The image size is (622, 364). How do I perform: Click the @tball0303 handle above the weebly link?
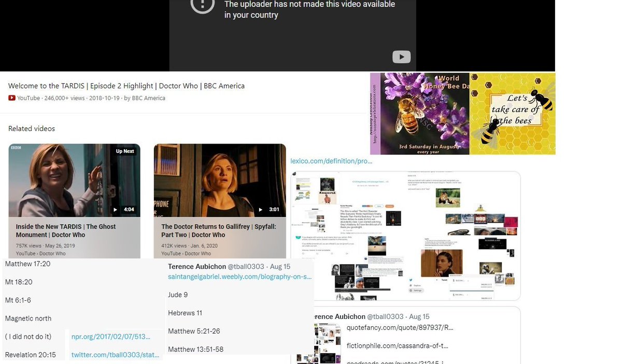(x=246, y=266)
